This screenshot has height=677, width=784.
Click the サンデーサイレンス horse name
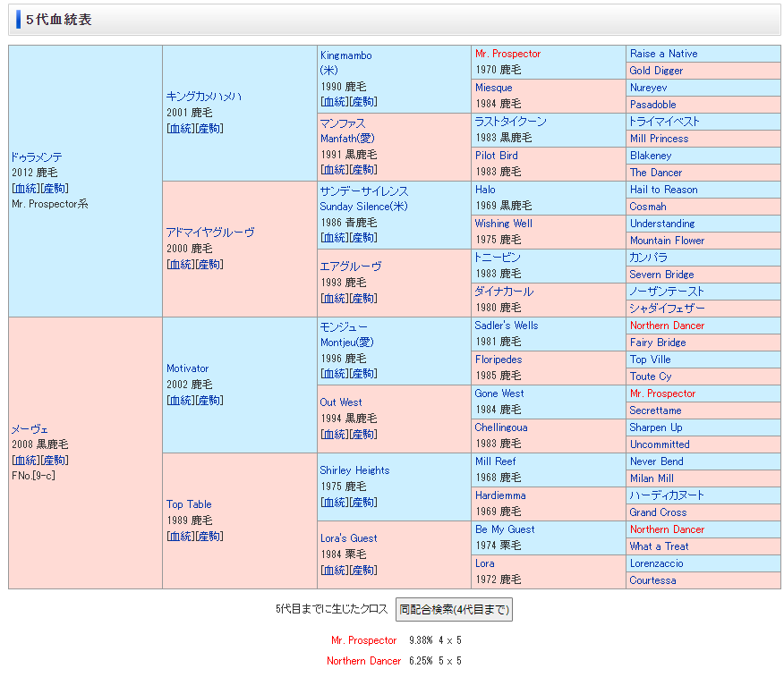tap(364, 191)
